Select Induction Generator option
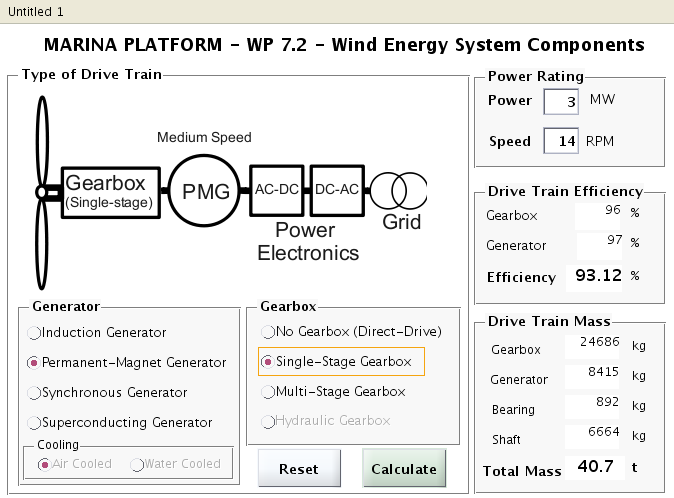 37,332
